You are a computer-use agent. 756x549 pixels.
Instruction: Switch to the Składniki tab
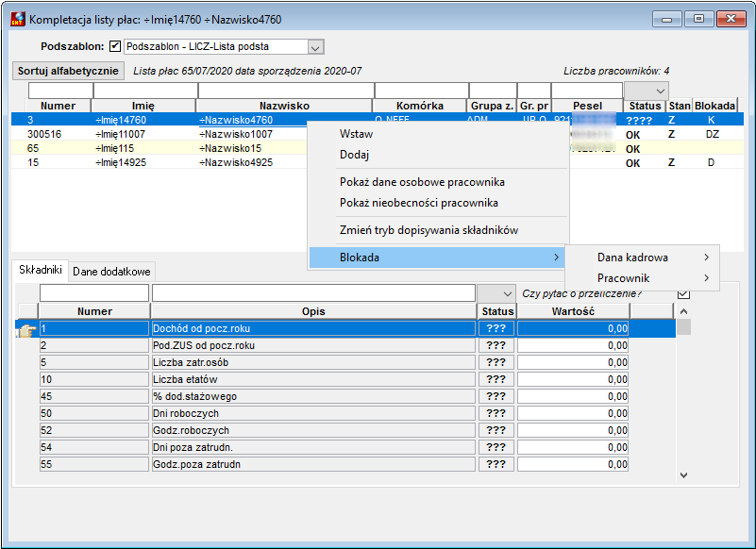coord(41,270)
